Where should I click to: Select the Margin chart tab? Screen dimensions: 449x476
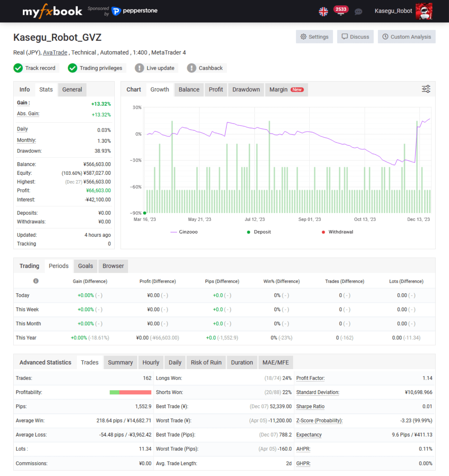click(x=287, y=90)
